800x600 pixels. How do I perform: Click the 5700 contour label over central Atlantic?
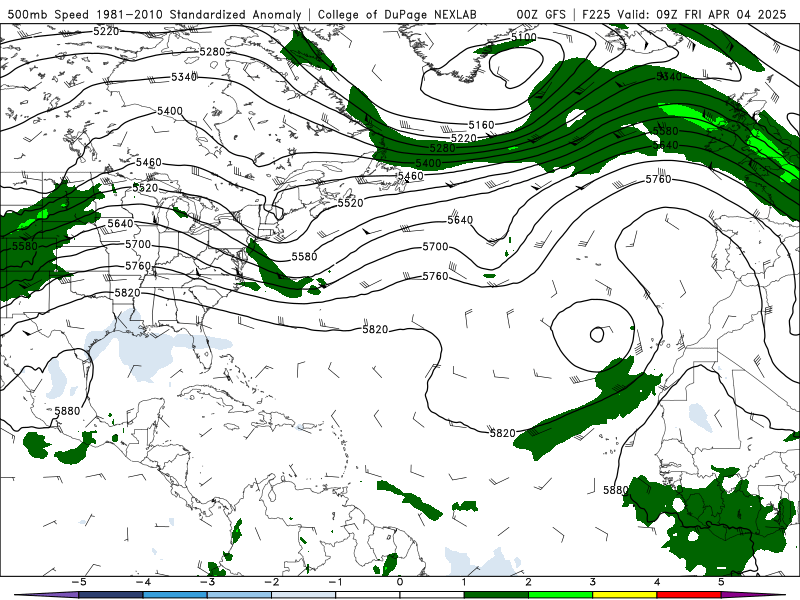pos(435,247)
